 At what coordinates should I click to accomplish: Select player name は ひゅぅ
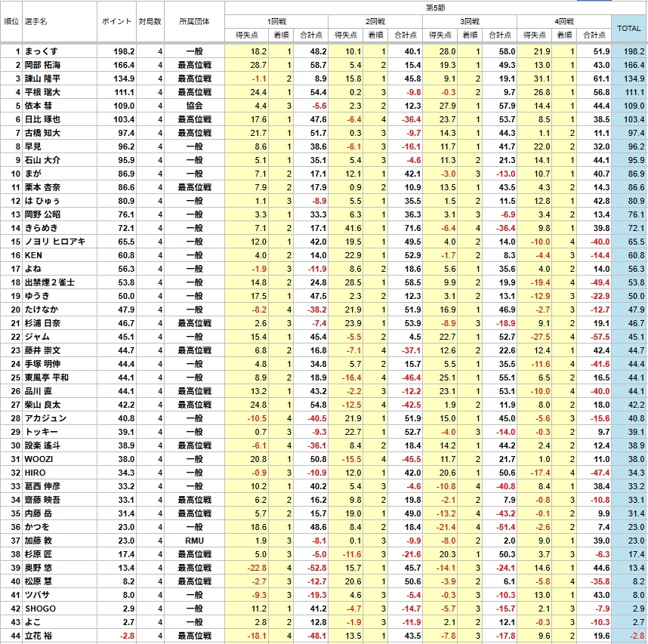pyautogui.click(x=42, y=201)
